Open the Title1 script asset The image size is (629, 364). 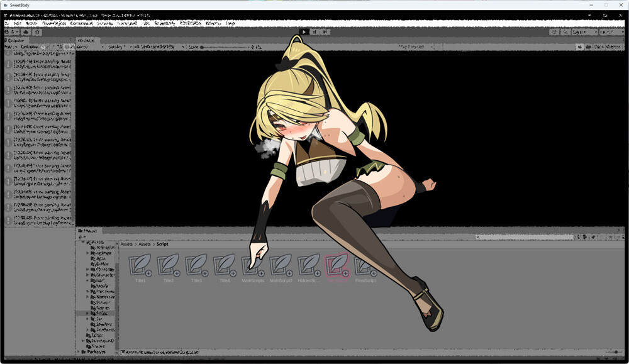140,267
